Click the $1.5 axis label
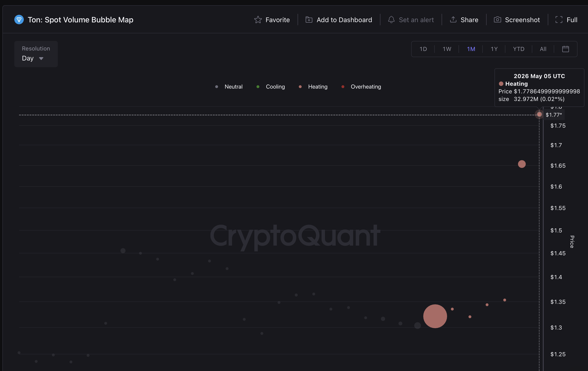 (556, 230)
